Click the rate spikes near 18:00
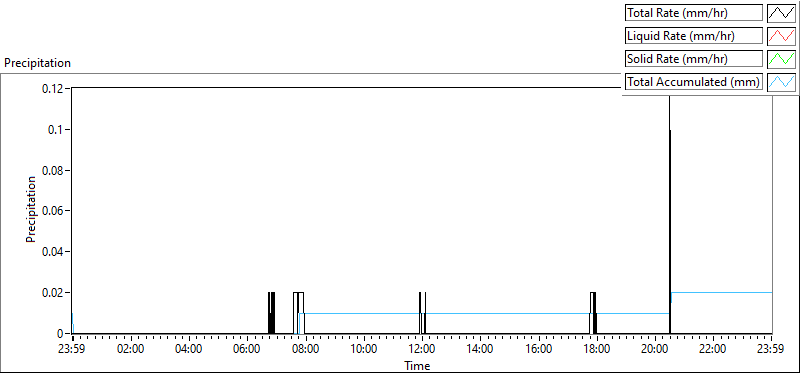 tap(593, 313)
